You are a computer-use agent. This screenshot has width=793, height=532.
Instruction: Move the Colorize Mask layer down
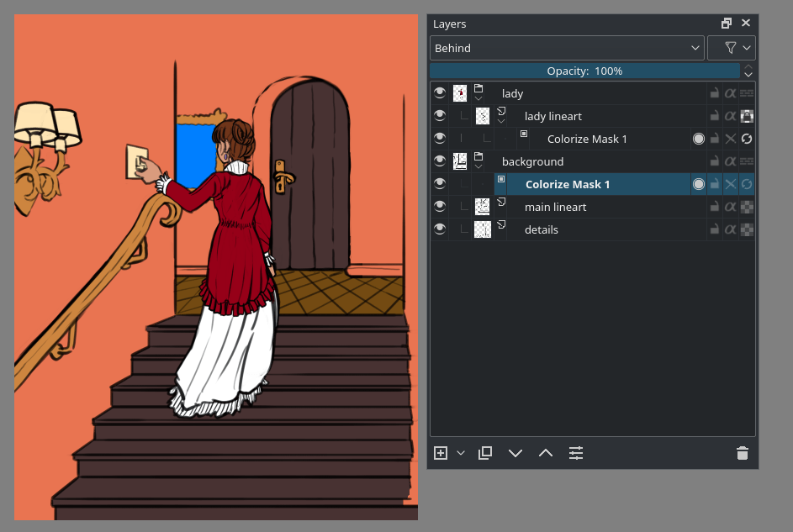tap(515, 453)
